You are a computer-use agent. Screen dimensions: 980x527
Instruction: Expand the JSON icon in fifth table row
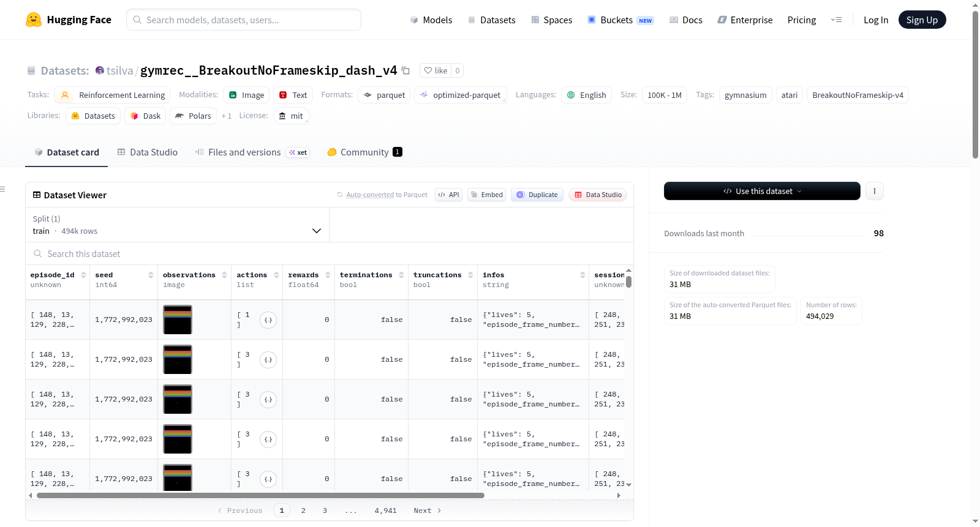(x=268, y=479)
